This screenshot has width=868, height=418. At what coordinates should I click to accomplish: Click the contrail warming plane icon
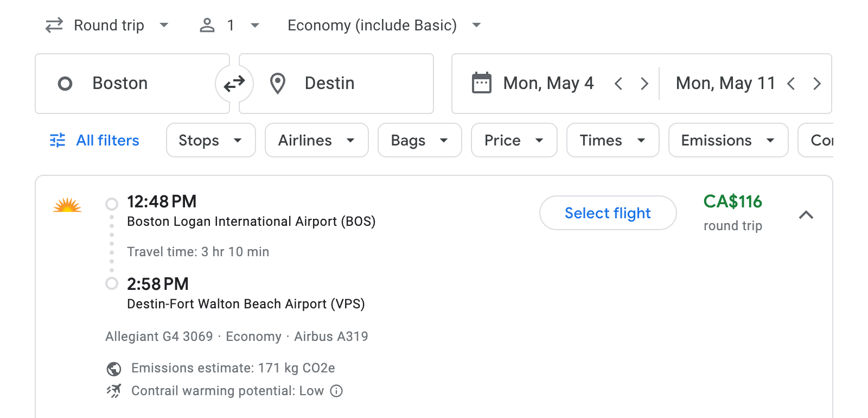tap(113, 391)
